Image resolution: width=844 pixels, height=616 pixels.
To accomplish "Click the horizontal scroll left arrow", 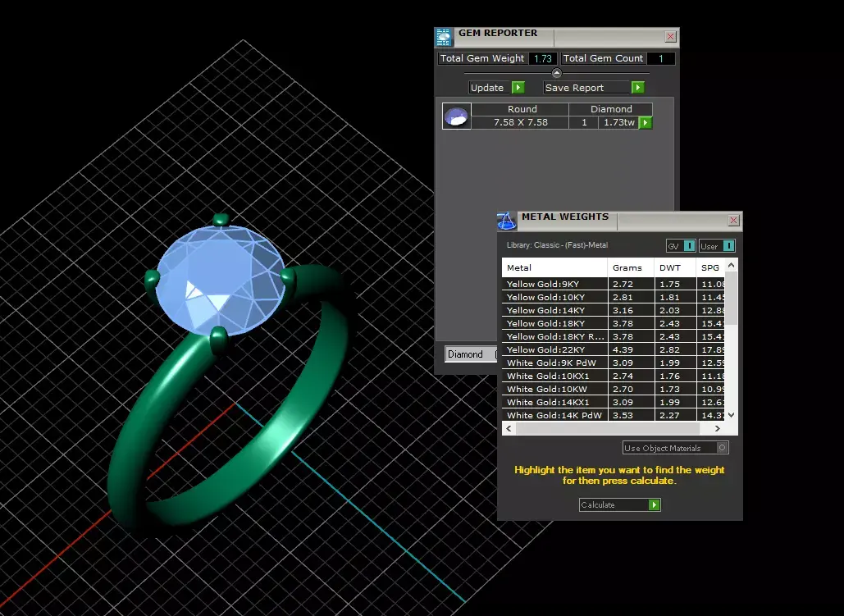I will tap(509, 429).
